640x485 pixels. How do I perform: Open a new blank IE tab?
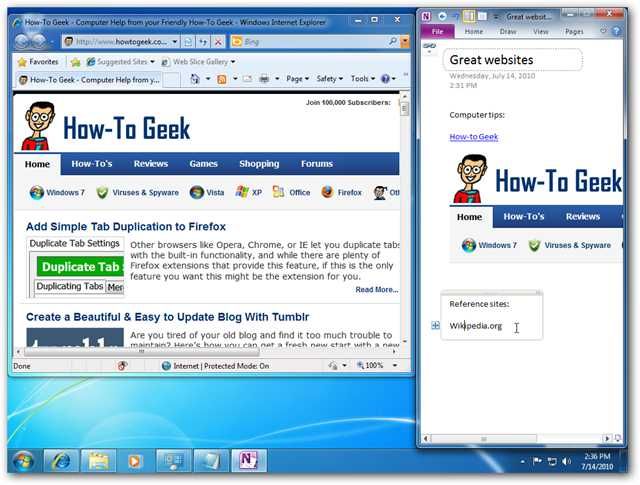[172, 80]
